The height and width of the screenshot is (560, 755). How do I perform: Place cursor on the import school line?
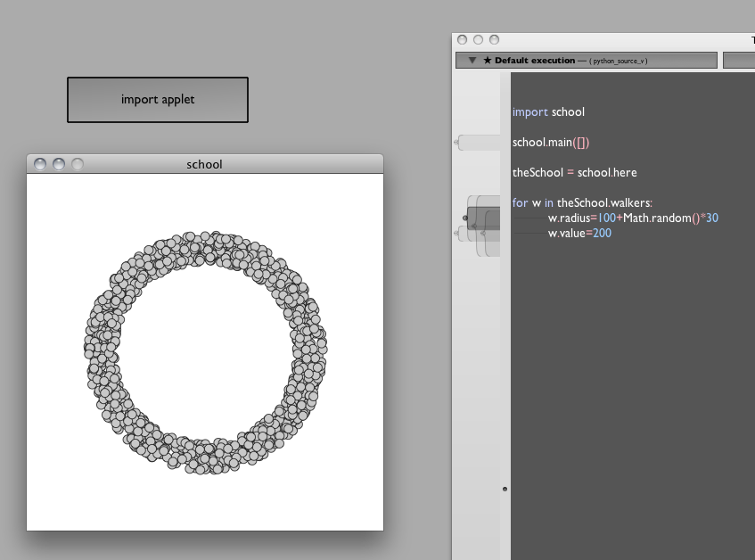pyautogui.click(x=548, y=112)
